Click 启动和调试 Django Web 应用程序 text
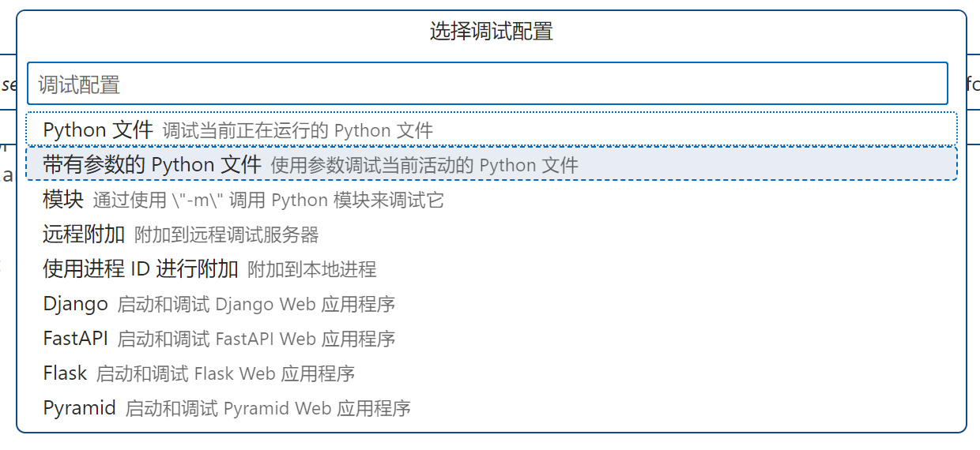This screenshot has width=980, height=450. (x=256, y=305)
